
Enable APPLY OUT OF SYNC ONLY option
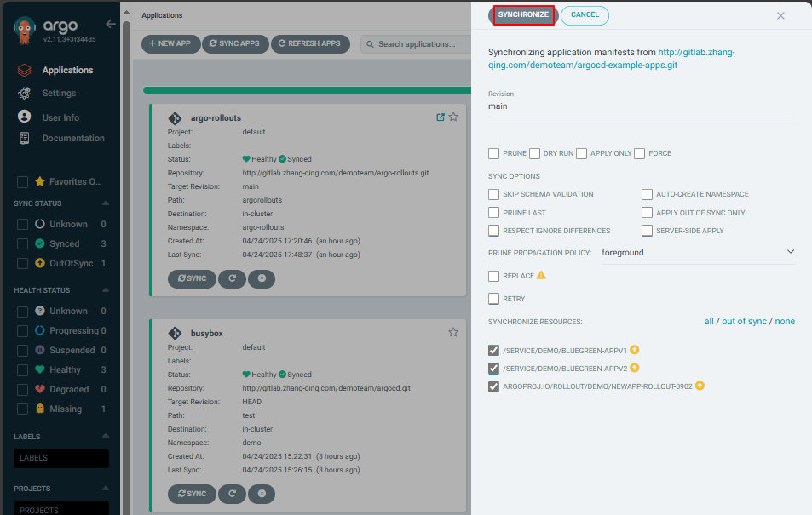pos(647,213)
